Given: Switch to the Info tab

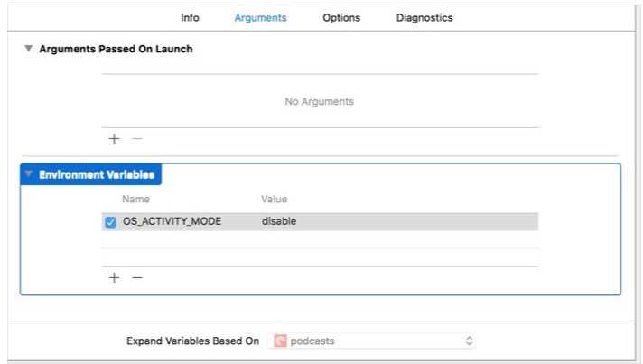Looking at the screenshot, I should click(190, 18).
